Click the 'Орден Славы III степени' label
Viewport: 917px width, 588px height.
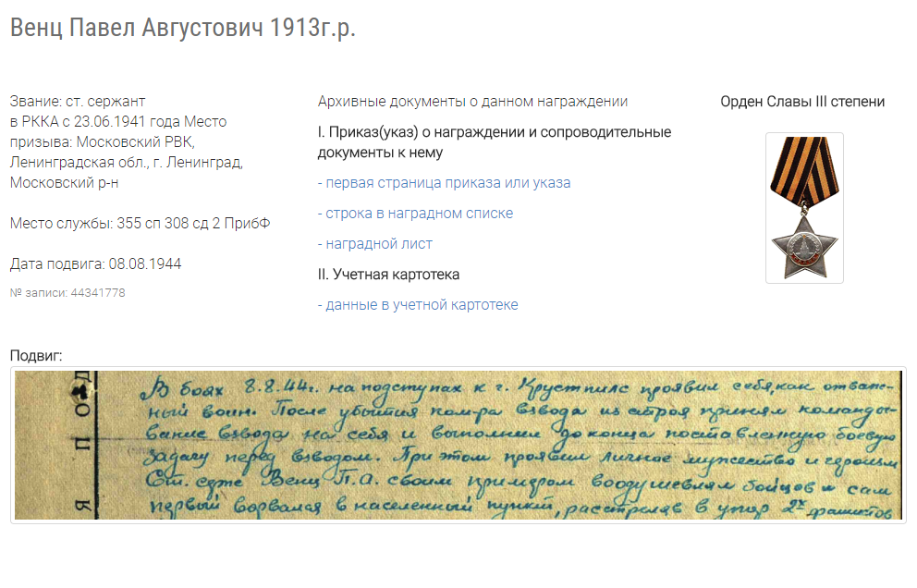802,102
